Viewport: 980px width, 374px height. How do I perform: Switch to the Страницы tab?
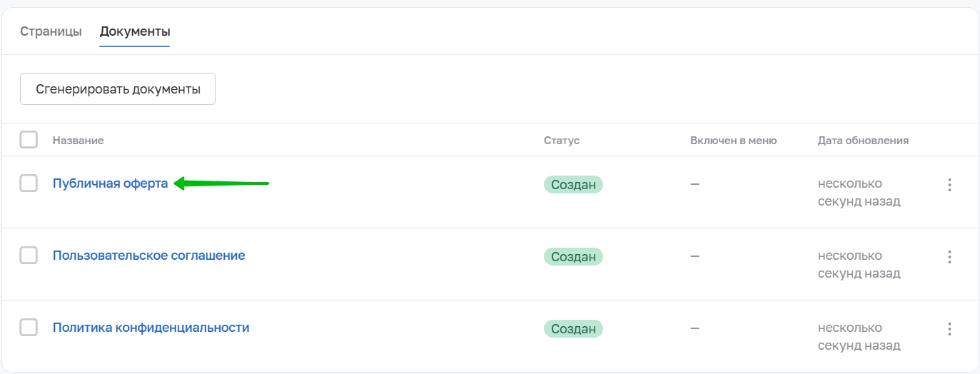pyautogui.click(x=51, y=31)
